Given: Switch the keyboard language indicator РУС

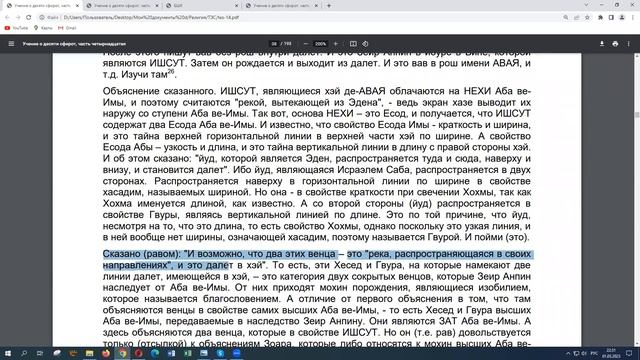Looking at the screenshot, I should tap(594, 353).
